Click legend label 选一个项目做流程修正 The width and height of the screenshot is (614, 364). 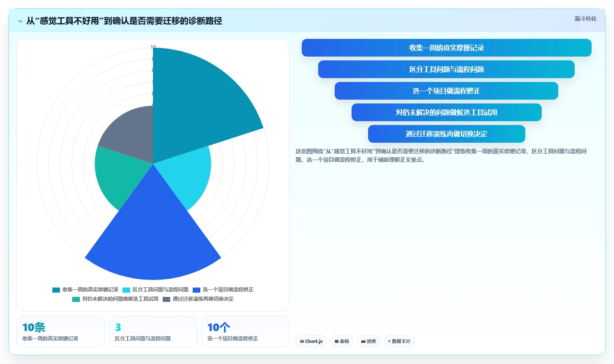pyautogui.click(x=228, y=290)
